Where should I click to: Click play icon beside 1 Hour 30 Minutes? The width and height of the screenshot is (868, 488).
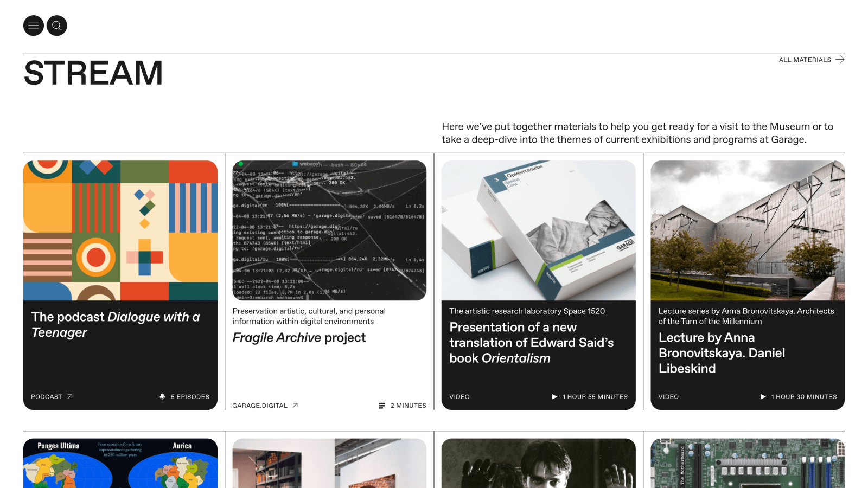click(x=763, y=397)
